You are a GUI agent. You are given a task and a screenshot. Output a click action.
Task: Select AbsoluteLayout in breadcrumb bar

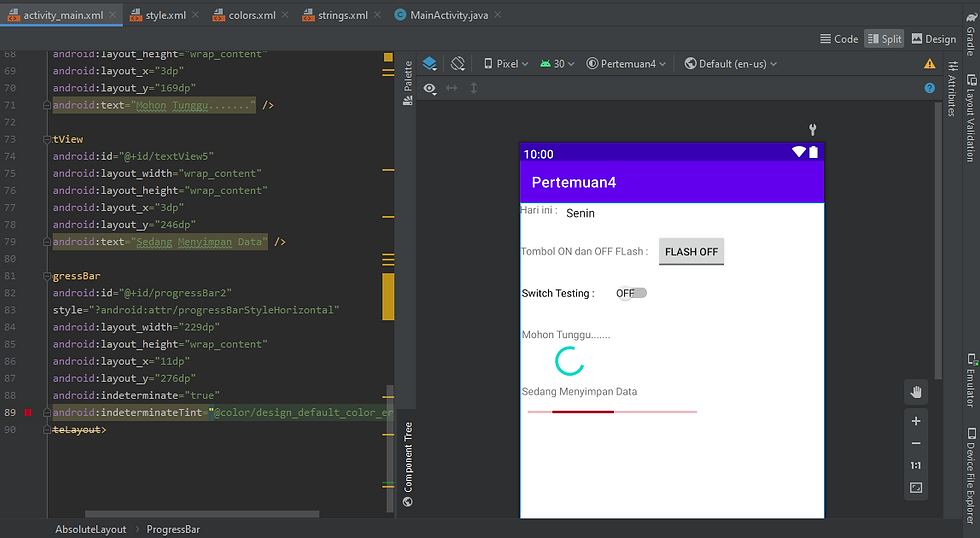coord(91,529)
